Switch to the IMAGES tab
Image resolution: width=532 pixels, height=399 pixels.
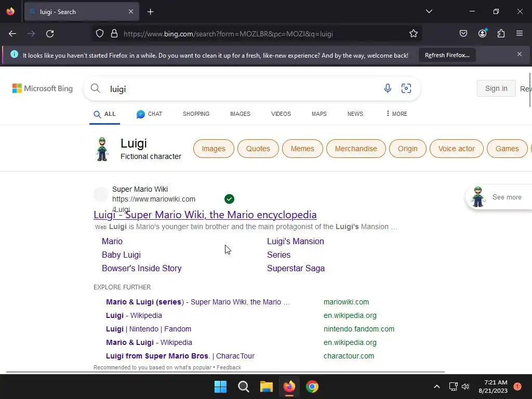pyautogui.click(x=240, y=114)
